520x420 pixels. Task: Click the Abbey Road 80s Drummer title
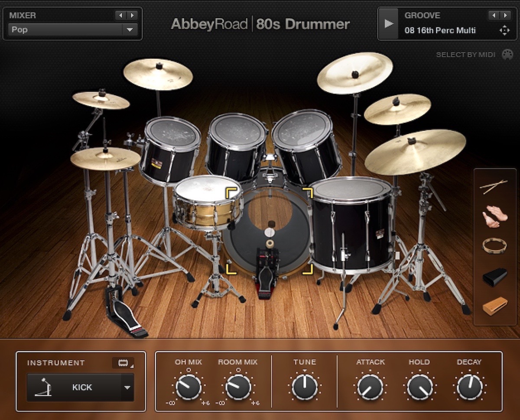tap(260, 24)
